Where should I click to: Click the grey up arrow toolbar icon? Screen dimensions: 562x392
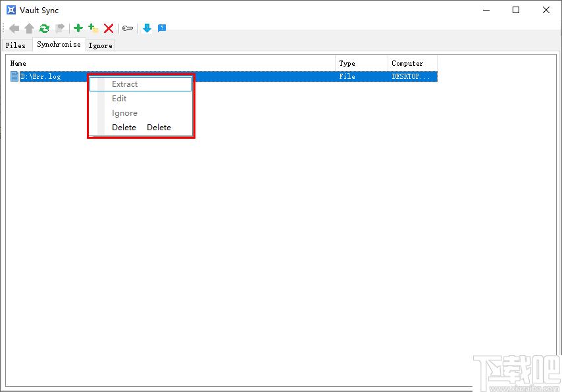[30, 28]
